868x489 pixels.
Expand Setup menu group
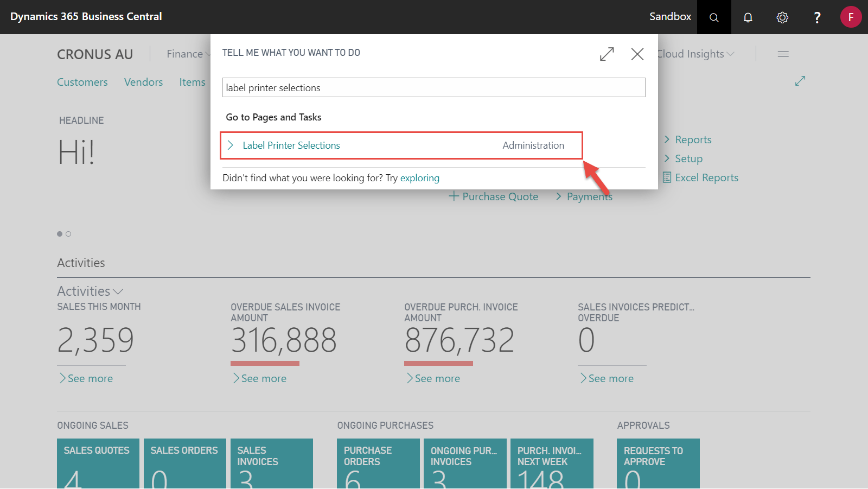pyautogui.click(x=684, y=158)
